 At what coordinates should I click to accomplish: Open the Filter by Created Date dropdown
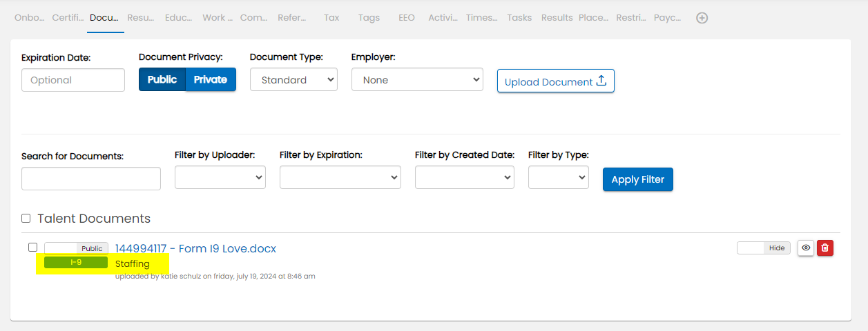[x=465, y=177]
